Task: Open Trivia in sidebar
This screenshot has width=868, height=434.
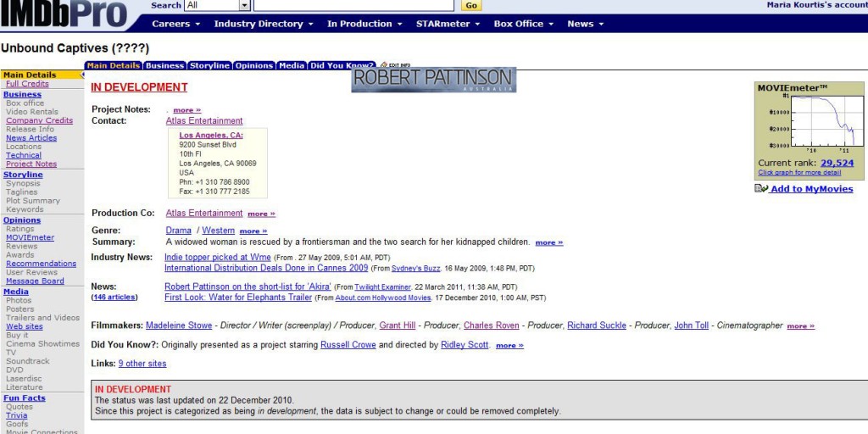Action: [x=17, y=415]
